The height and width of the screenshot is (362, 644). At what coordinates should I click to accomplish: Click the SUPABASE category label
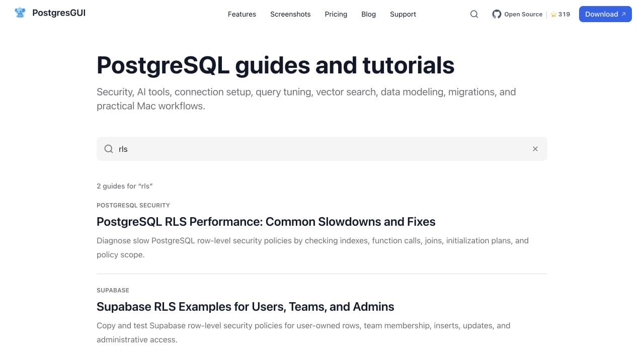(113, 290)
